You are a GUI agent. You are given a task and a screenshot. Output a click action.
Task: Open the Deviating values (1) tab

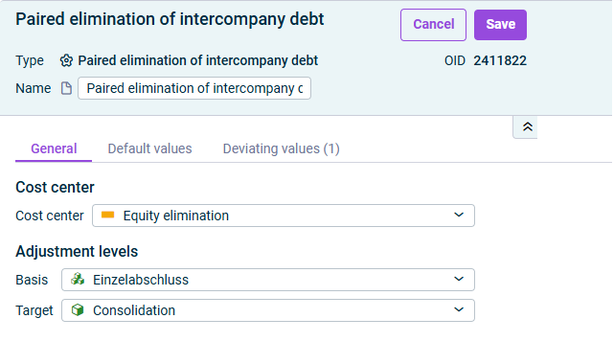282,148
